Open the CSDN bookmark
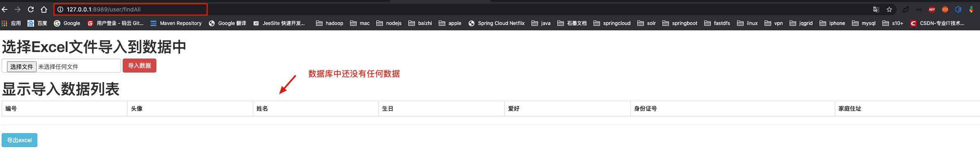 [937, 23]
